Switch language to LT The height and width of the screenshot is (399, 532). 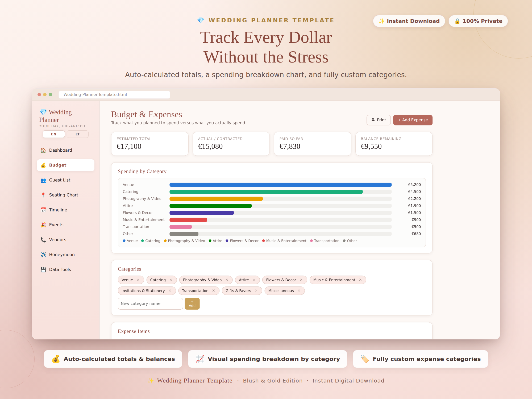(77, 134)
